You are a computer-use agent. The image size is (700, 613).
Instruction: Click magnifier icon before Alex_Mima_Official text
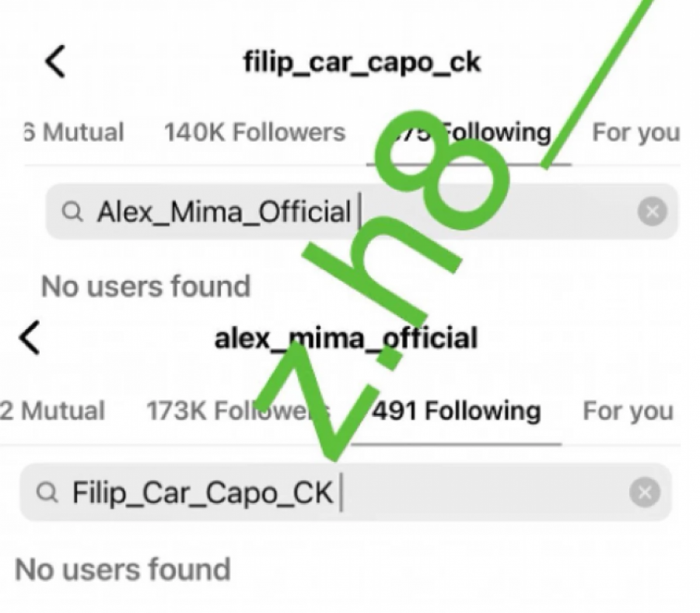click(x=72, y=212)
